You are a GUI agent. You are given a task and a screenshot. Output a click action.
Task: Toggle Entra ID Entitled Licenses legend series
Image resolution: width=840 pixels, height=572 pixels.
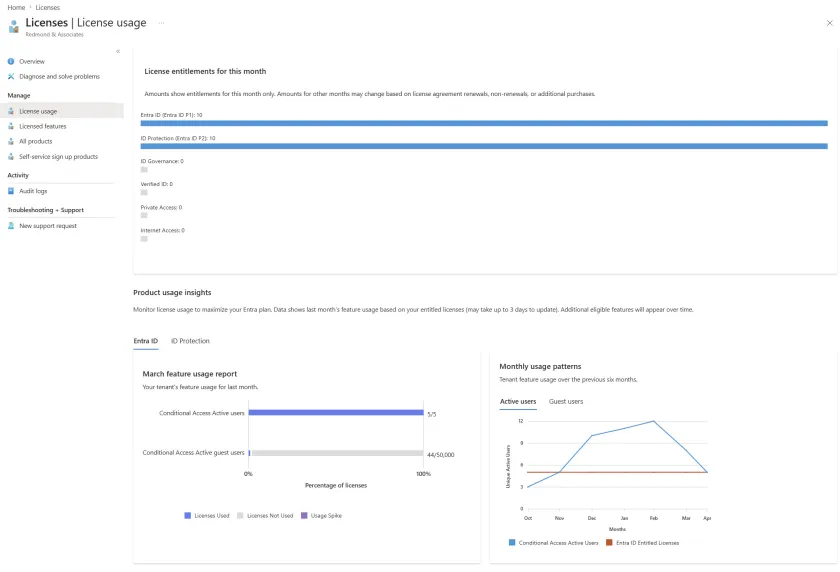click(642, 543)
